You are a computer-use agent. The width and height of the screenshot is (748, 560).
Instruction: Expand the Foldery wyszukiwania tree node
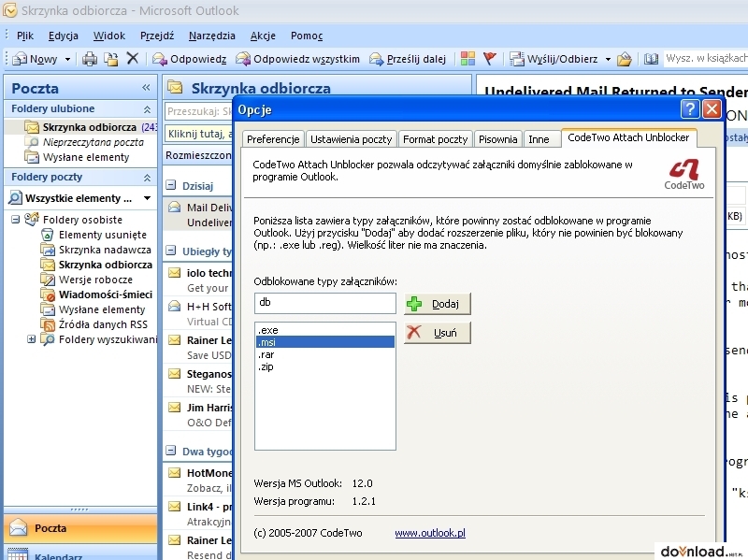pyautogui.click(x=31, y=339)
